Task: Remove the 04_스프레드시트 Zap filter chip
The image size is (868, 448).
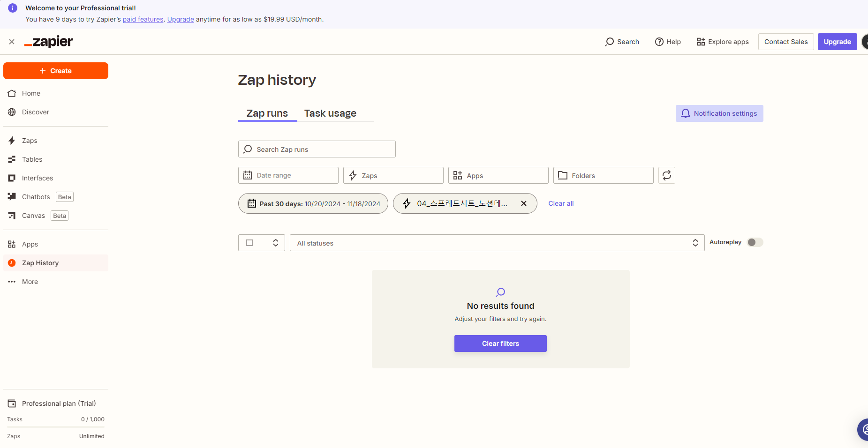Action: [524, 203]
